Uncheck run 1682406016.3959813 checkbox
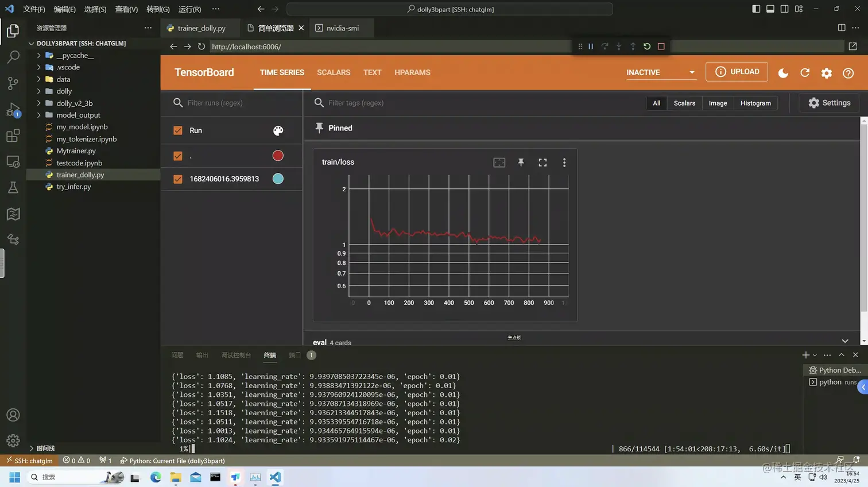 pos(178,179)
